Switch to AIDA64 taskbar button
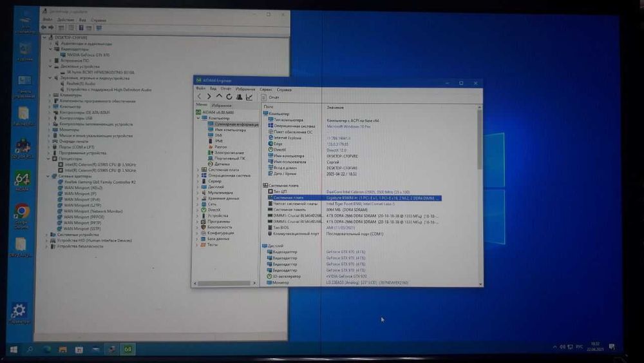The image size is (644, 363). pos(128,349)
